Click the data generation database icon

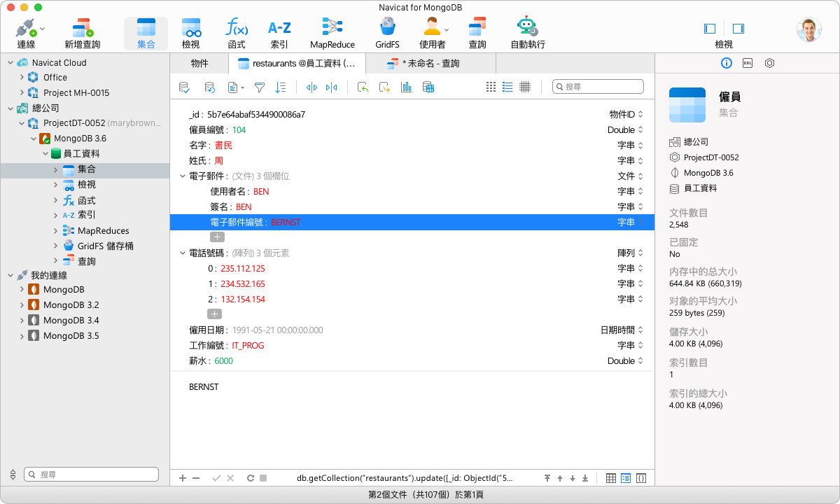428,87
